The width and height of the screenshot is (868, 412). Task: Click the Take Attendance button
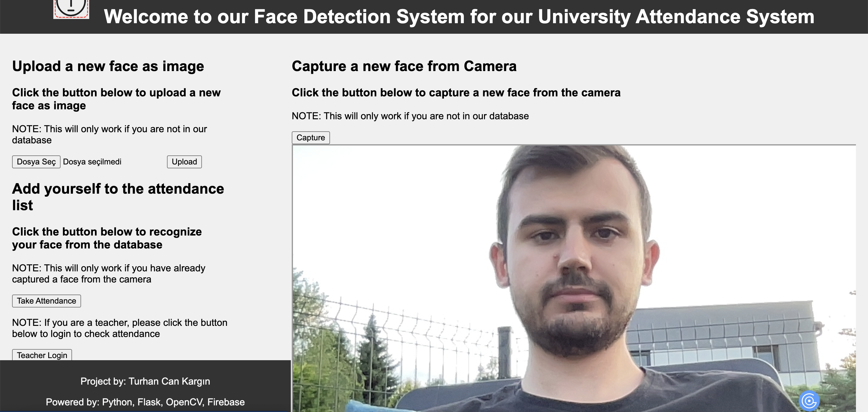tap(46, 301)
